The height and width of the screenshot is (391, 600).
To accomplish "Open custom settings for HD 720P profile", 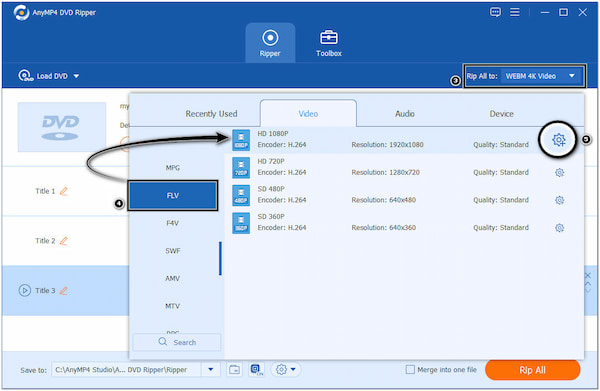I will tap(559, 173).
